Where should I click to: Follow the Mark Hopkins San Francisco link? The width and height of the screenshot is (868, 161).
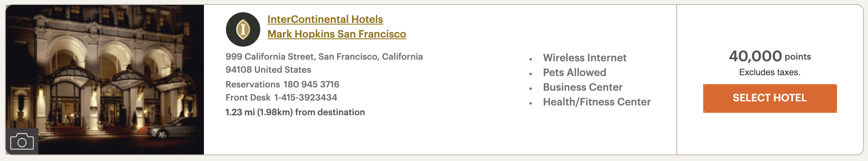tap(337, 34)
